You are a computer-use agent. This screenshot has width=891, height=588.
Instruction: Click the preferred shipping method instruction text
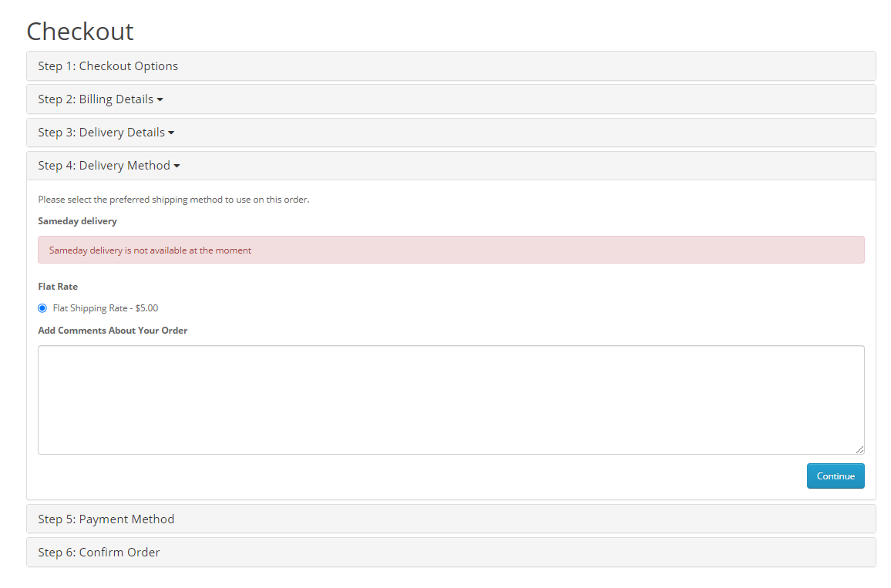tap(173, 200)
